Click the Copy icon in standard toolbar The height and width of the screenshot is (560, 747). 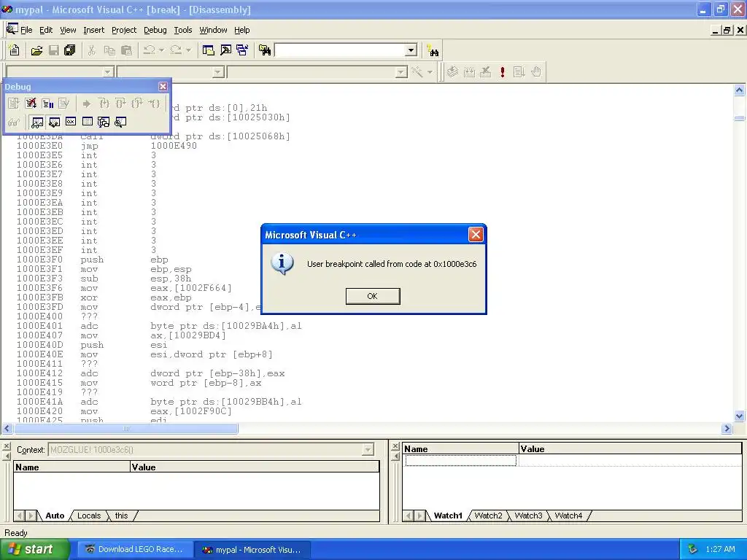click(109, 50)
